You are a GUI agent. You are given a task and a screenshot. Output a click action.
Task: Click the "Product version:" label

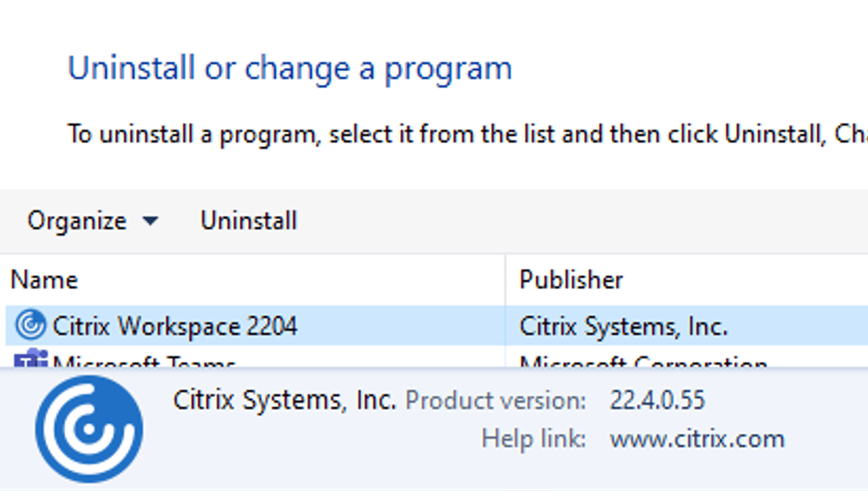pos(496,401)
